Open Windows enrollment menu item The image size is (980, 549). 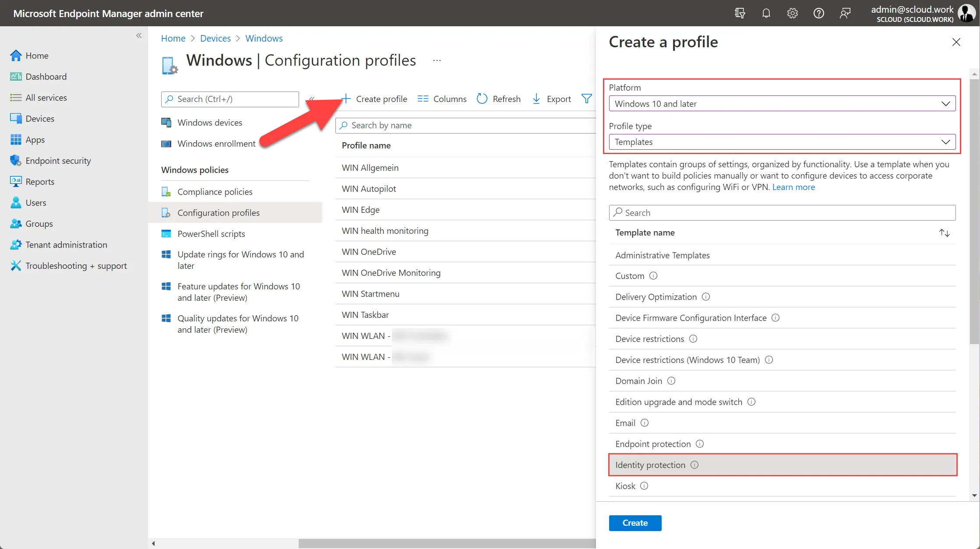click(208, 144)
